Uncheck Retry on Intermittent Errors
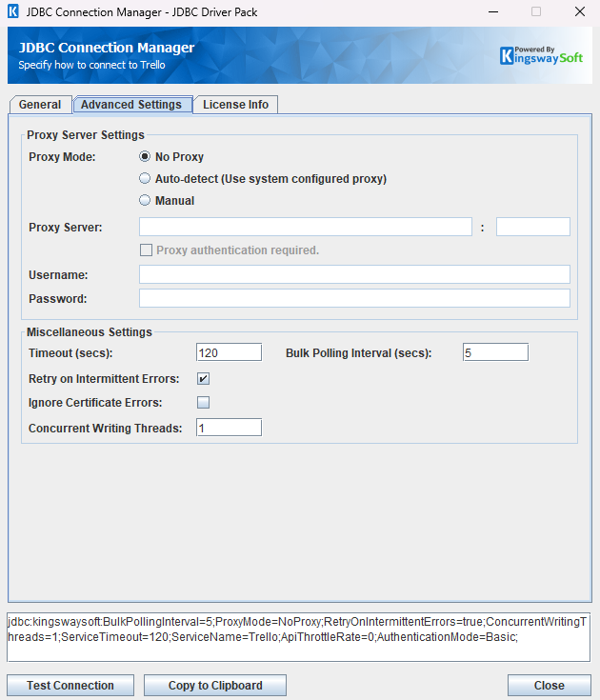Image resolution: width=600 pixels, height=700 pixels. [203, 379]
